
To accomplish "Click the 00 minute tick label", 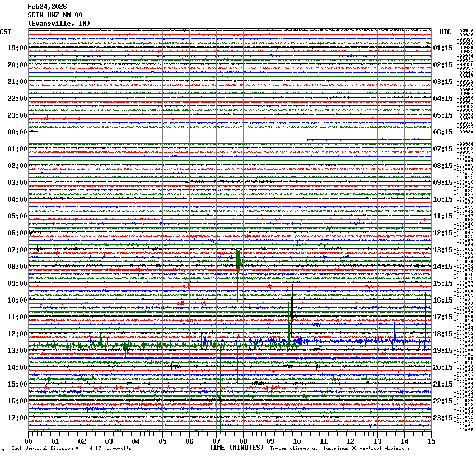I will 29,441.
